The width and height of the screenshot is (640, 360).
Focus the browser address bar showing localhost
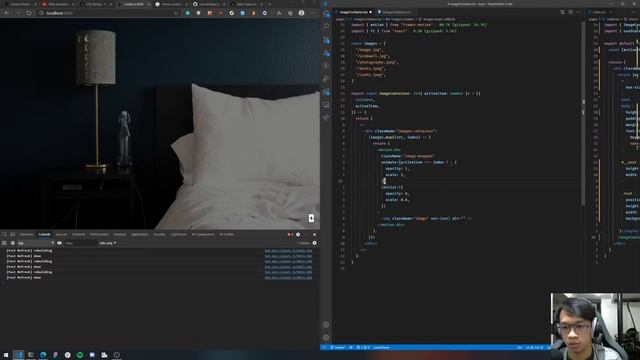108,13
